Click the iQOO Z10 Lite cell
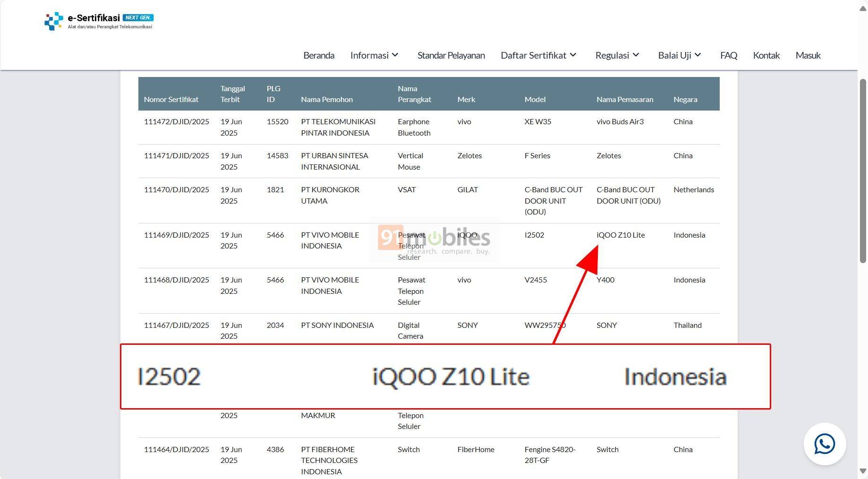The height and width of the screenshot is (479, 868). pos(621,235)
